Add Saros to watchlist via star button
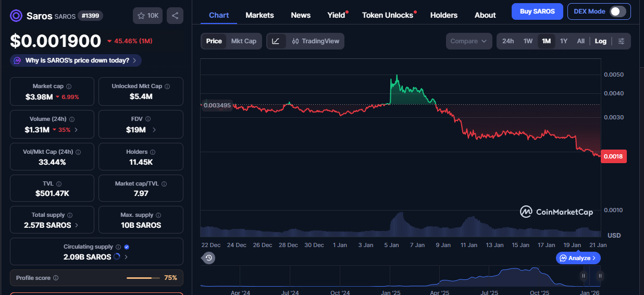 pos(147,16)
